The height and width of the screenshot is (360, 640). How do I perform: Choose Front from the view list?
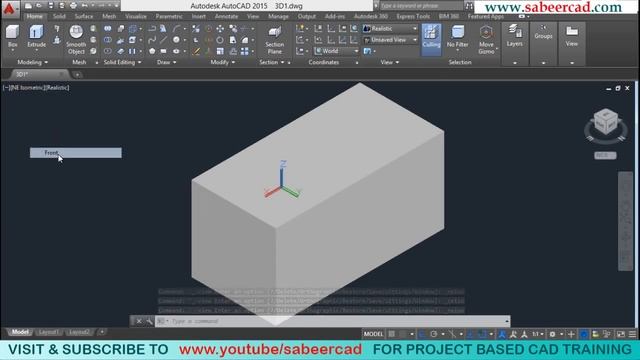76,153
